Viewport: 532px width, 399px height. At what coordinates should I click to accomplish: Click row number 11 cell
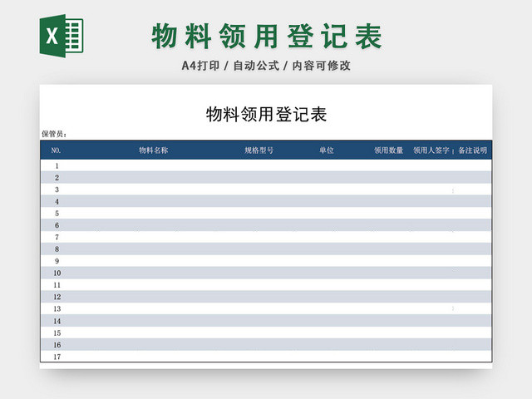57,285
